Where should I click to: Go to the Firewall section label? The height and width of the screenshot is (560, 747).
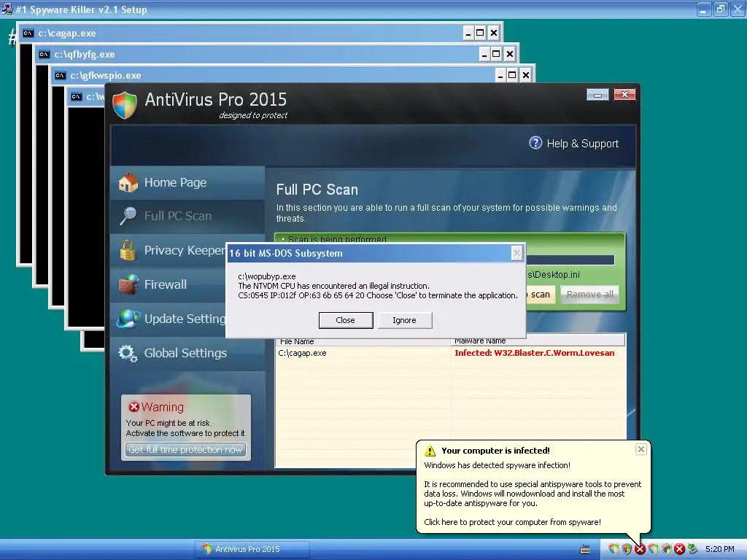[166, 285]
